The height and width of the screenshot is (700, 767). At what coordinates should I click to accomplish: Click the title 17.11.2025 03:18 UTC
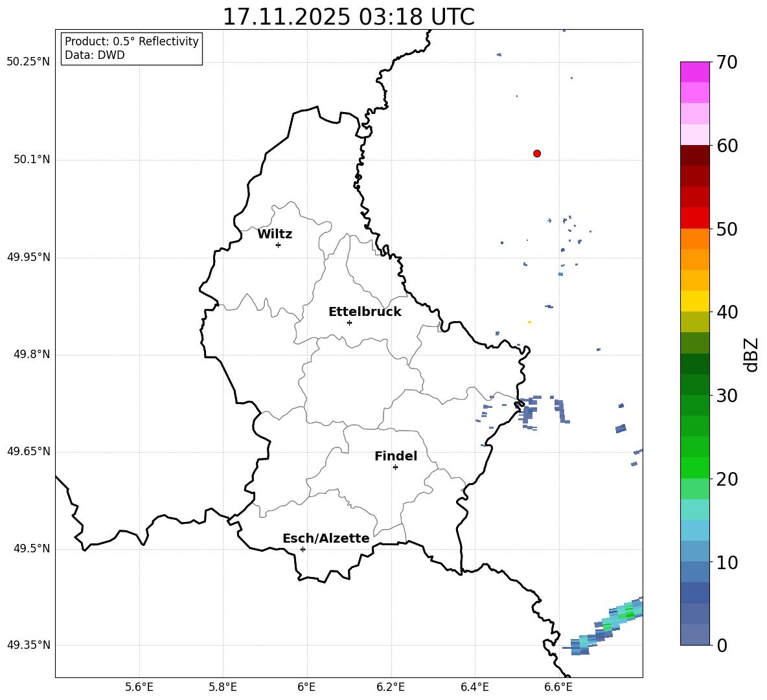(349, 17)
